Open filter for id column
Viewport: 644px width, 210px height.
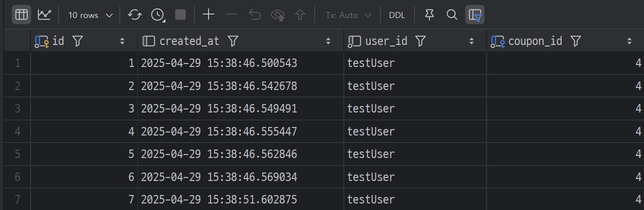tap(77, 41)
